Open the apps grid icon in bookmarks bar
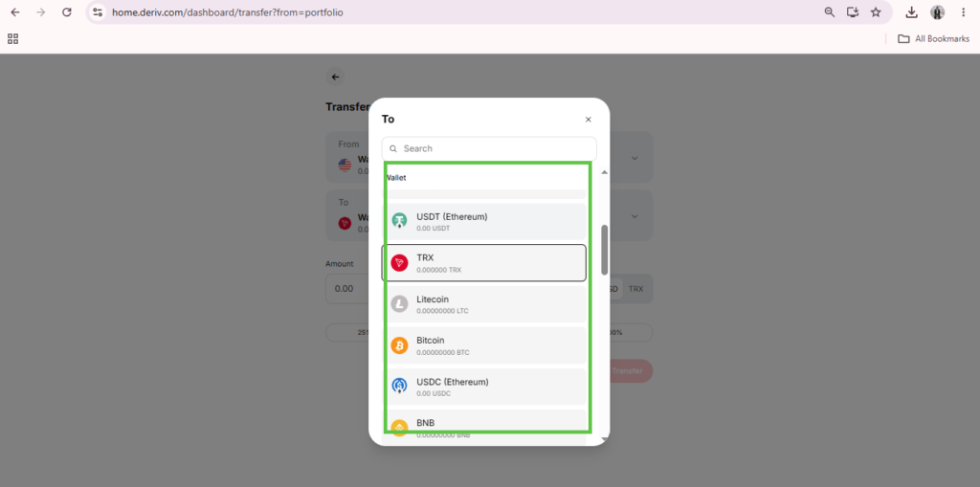This screenshot has width=980, height=487. [x=13, y=39]
